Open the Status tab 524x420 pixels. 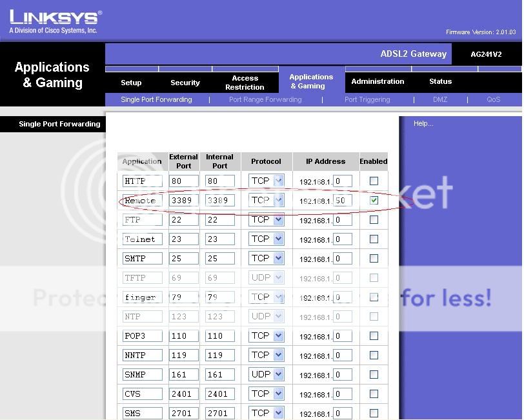(440, 82)
